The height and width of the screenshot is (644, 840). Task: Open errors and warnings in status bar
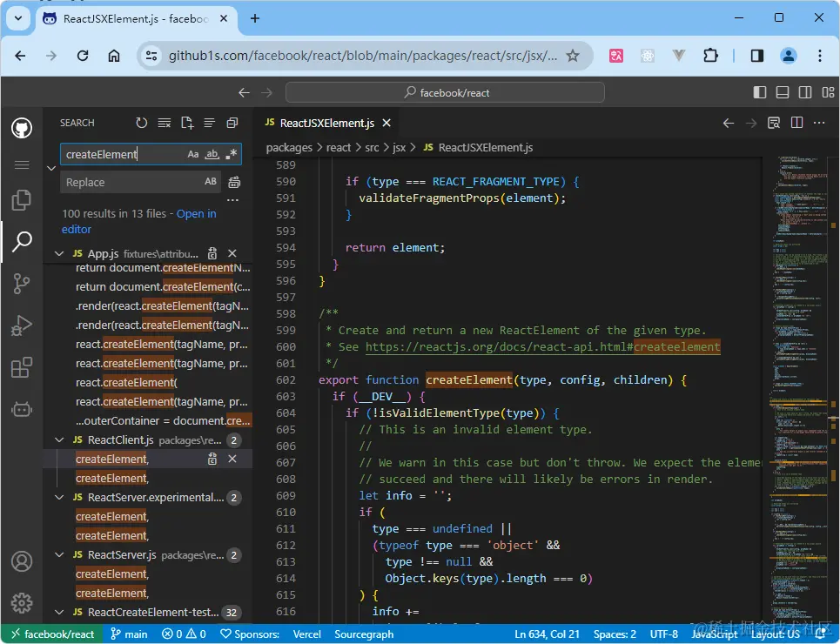184,634
